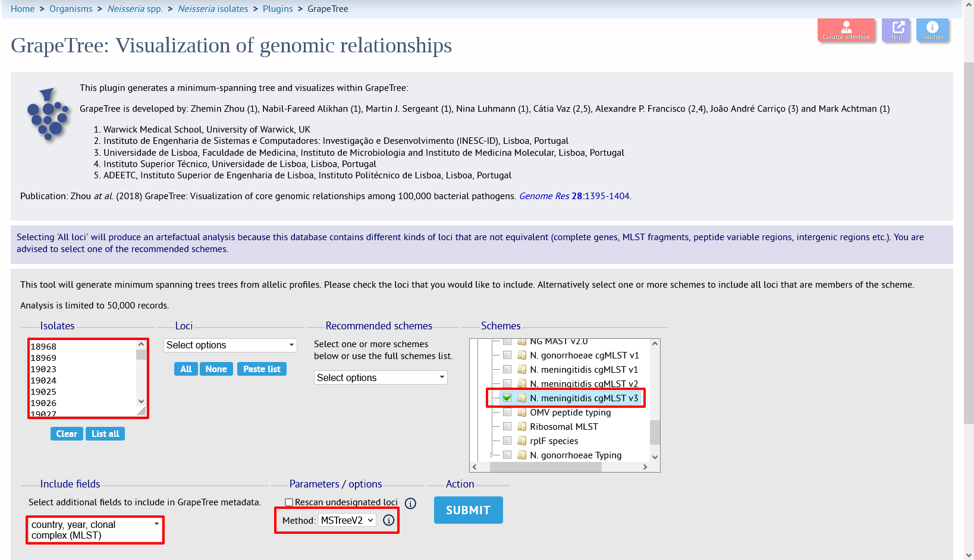
Task: Open the Paste list for loci
Action: point(262,369)
